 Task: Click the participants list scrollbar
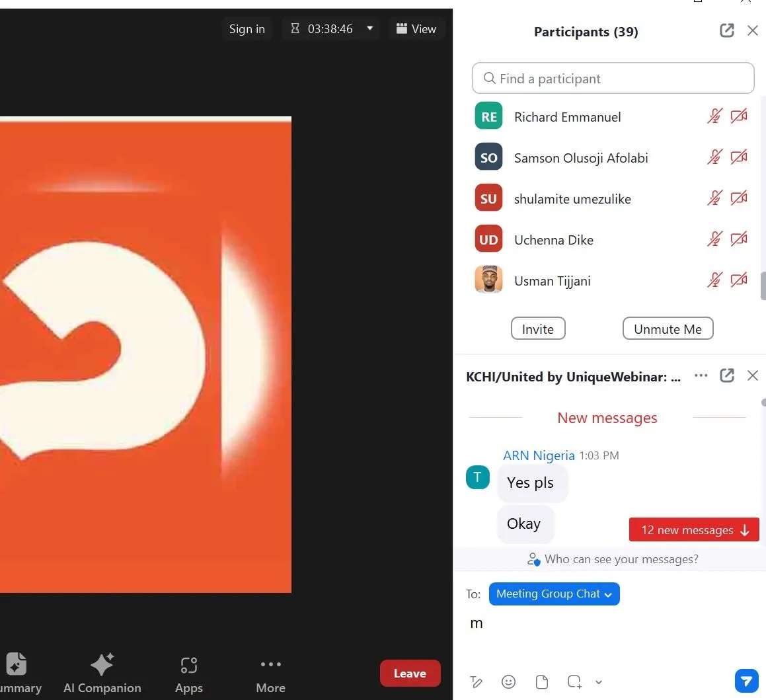[x=763, y=286]
